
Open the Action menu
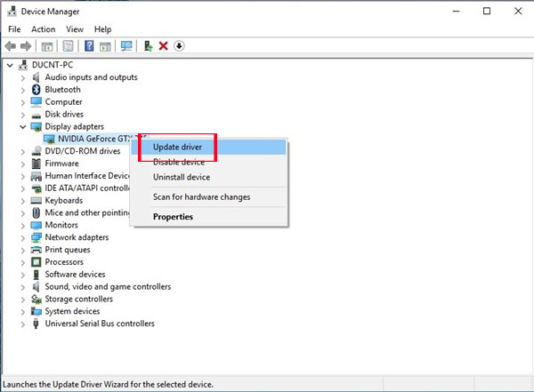(43, 29)
